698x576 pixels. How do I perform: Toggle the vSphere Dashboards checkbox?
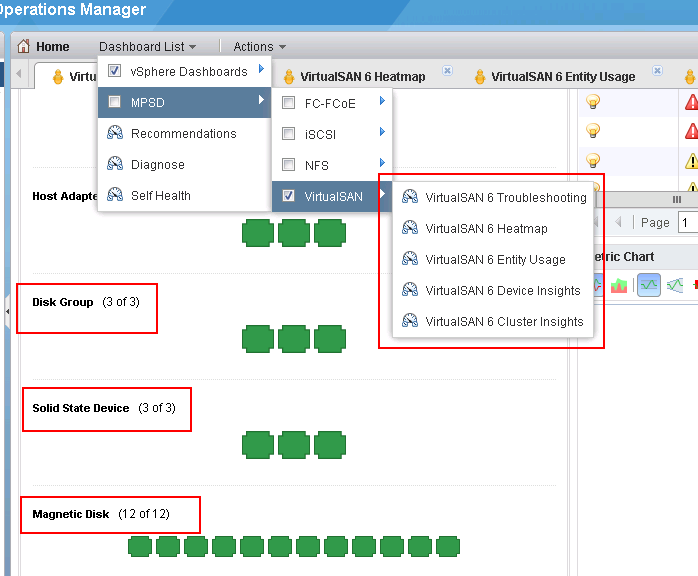pos(114,70)
